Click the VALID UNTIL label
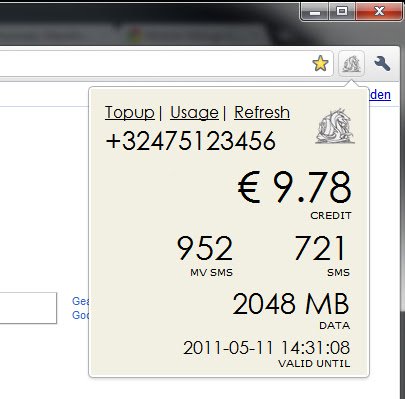The height and width of the screenshot is (399, 405). [x=314, y=363]
